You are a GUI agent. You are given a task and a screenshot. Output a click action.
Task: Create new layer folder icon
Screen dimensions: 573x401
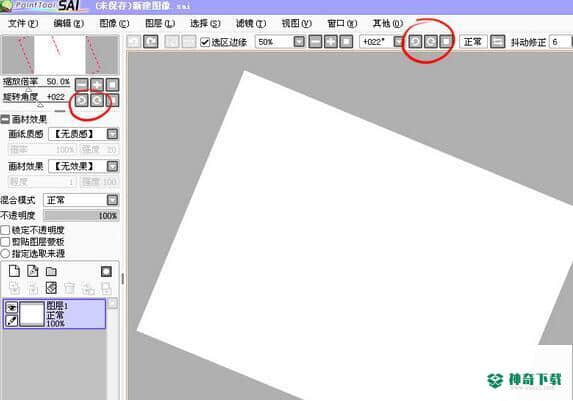(x=51, y=271)
